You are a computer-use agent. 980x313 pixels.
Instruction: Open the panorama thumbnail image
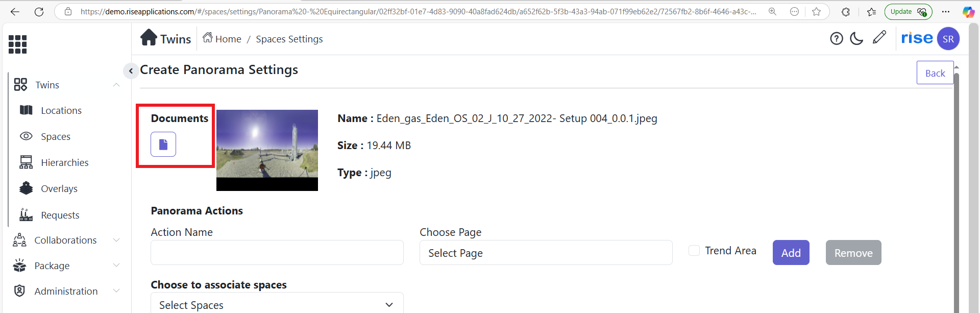[x=267, y=150]
